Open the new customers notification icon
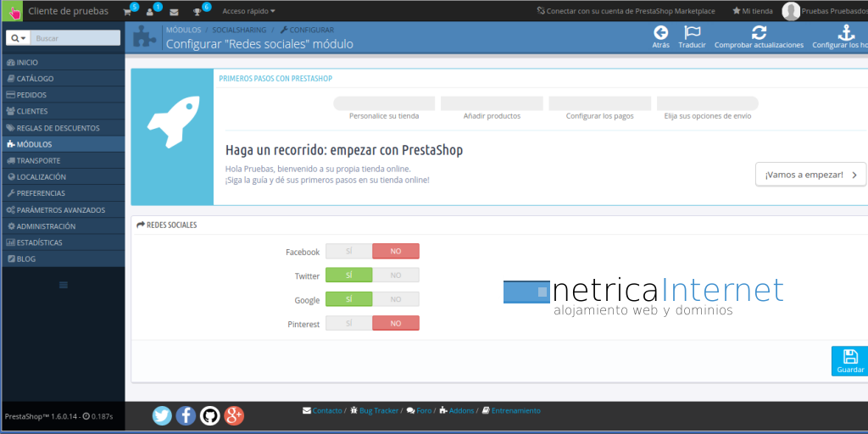Viewport: 868px width, 434px height. pos(150,12)
